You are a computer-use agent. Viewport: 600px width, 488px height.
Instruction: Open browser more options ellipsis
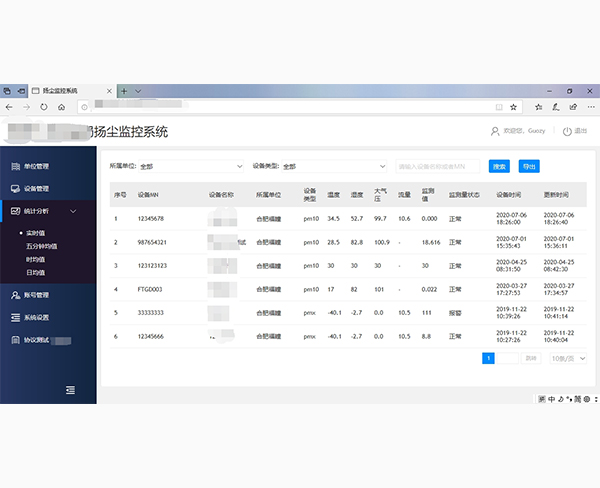(591, 107)
